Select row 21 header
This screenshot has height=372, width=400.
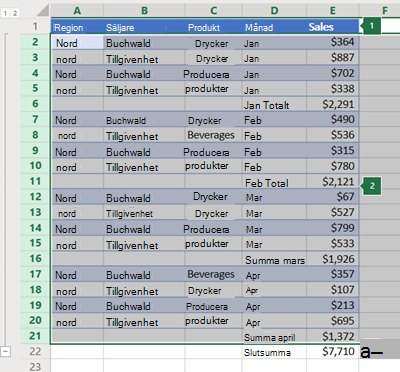[x=35, y=336]
